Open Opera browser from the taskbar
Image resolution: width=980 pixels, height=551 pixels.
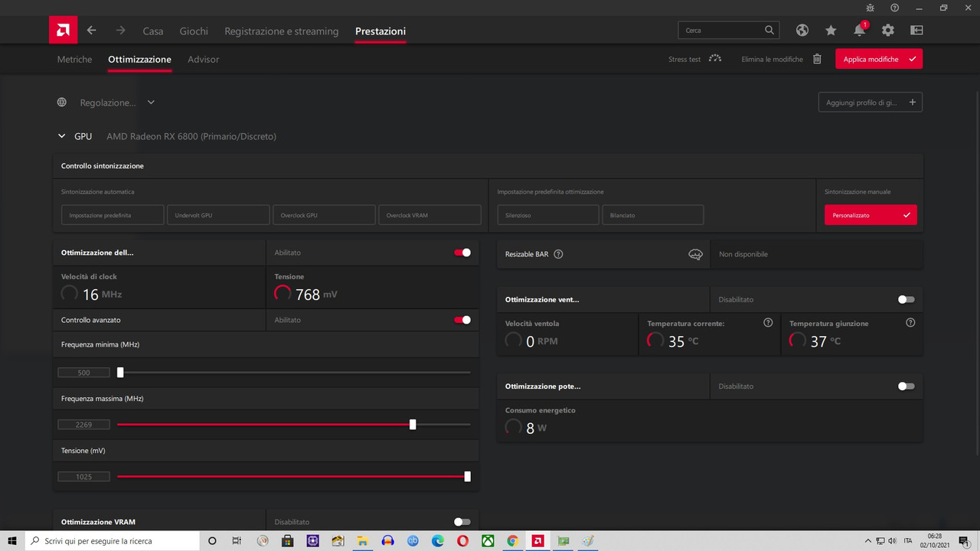[x=462, y=541]
